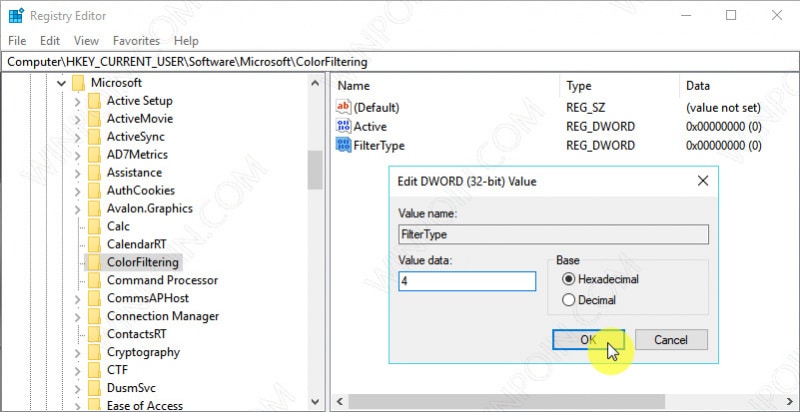
Task: Select the Command Processor key label
Action: coord(162,280)
